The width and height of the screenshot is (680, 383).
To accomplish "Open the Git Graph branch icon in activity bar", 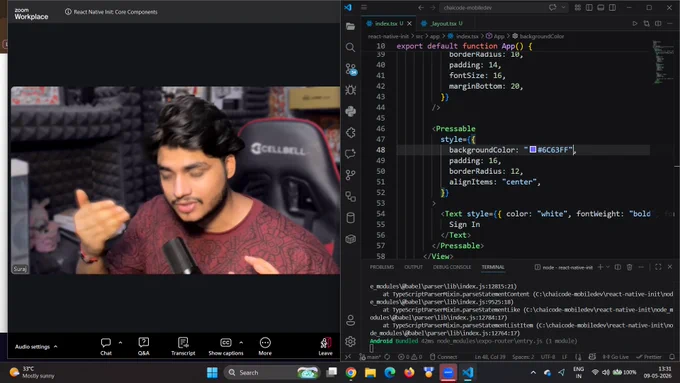I will [350, 175].
